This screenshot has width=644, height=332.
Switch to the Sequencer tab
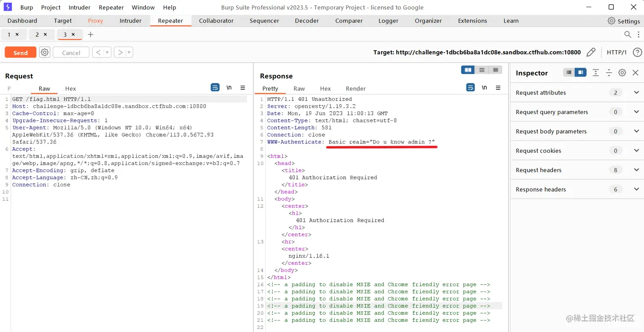tap(264, 21)
